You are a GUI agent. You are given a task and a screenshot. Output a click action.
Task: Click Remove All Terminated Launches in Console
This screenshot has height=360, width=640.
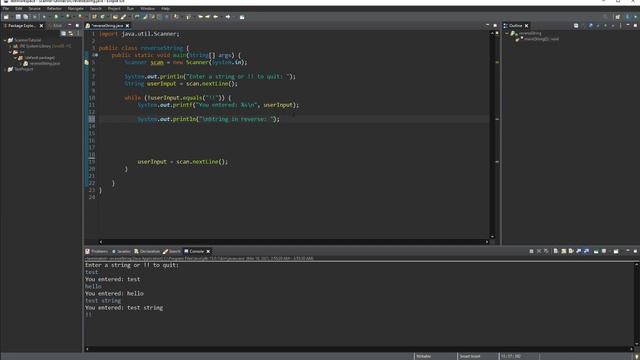click(x=546, y=251)
